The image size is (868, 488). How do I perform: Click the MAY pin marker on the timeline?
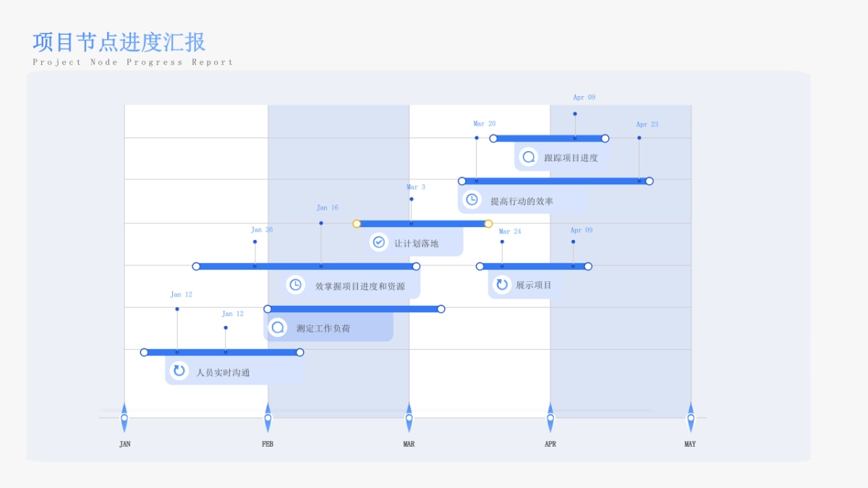click(691, 418)
